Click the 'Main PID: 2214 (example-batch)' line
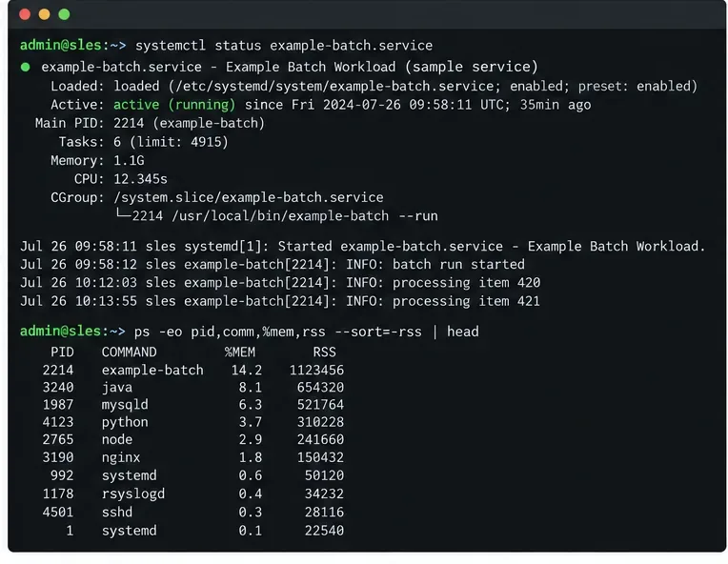The image size is (728, 564). [150, 124]
